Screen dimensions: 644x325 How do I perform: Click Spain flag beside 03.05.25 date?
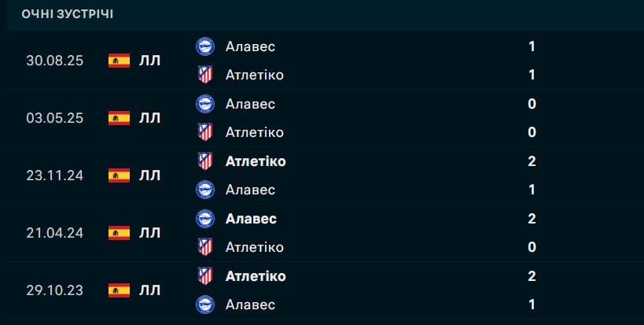(119, 118)
